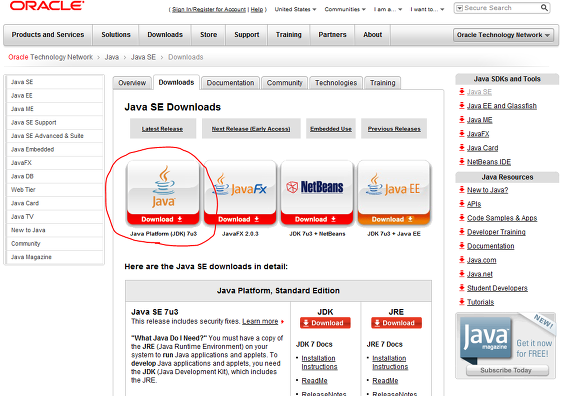This screenshot has height=396, width=580.
Task: Click the NetBeans logo tile
Action: 317,187
